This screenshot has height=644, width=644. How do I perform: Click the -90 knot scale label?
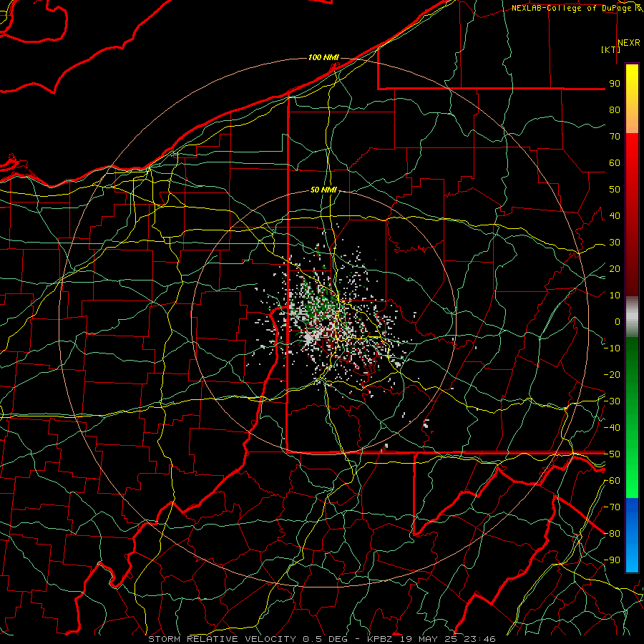coord(612,560)
